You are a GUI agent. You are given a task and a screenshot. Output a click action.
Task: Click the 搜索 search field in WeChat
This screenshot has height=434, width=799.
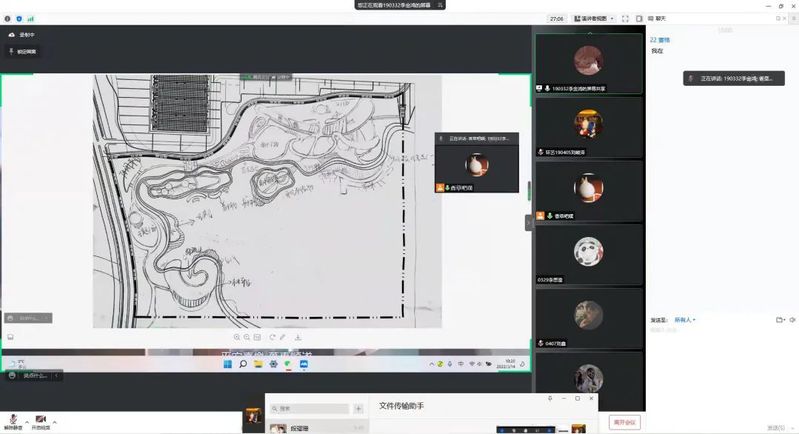[310, 409]
